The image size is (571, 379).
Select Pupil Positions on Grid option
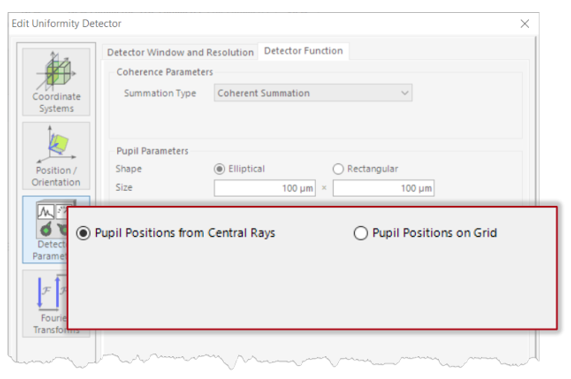425,233
